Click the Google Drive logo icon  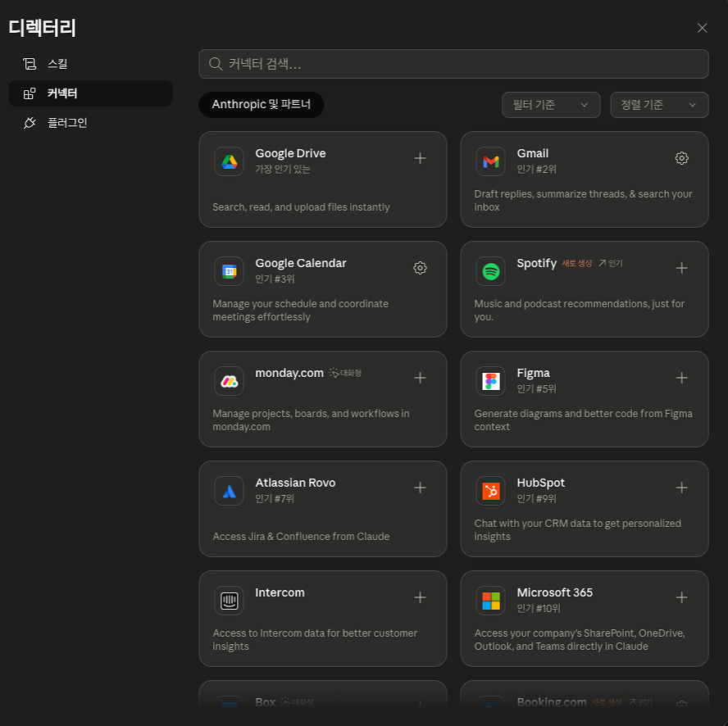229,161
